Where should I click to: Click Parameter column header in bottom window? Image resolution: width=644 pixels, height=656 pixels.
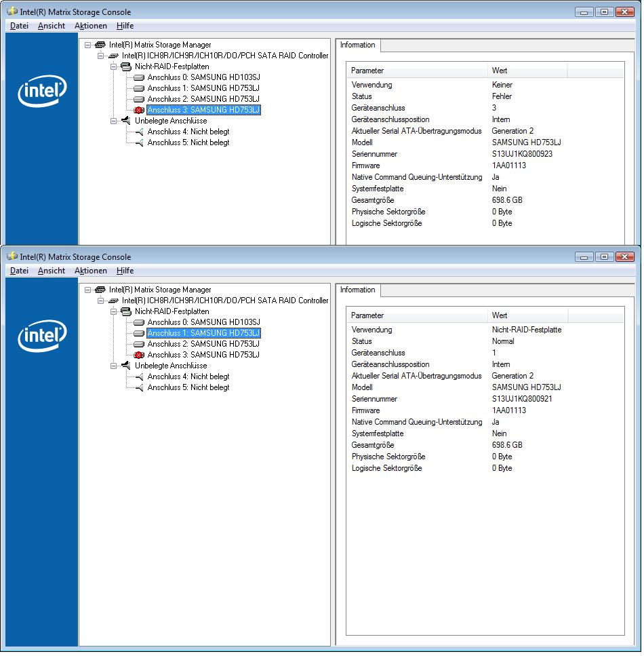pos(417,315)
